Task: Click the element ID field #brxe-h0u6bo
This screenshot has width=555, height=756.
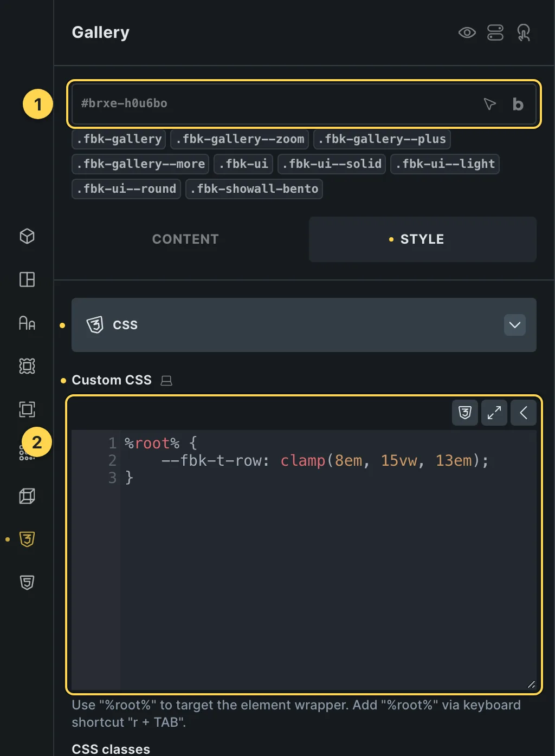Action: (304, 103)
